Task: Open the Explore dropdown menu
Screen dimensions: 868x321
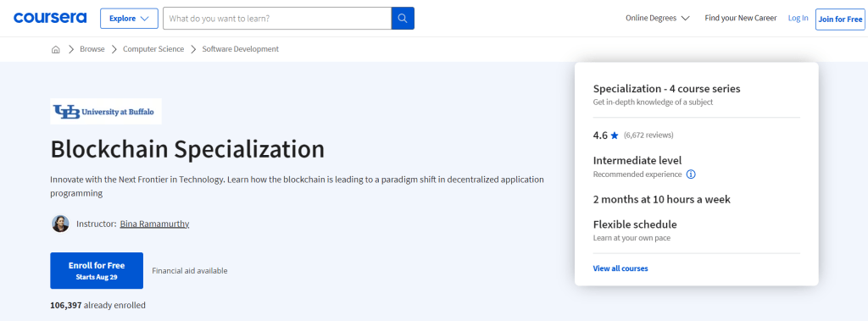Action: tap(129, 19)
